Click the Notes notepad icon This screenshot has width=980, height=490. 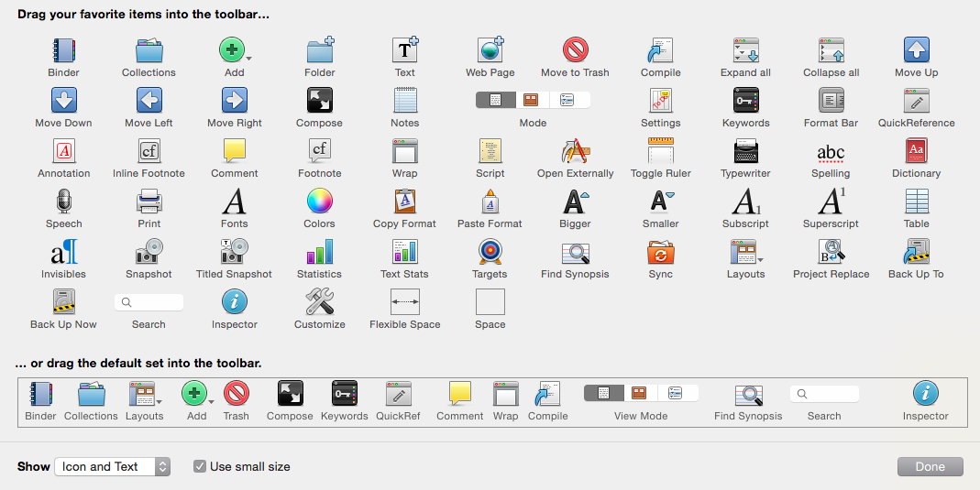(405, 100)
